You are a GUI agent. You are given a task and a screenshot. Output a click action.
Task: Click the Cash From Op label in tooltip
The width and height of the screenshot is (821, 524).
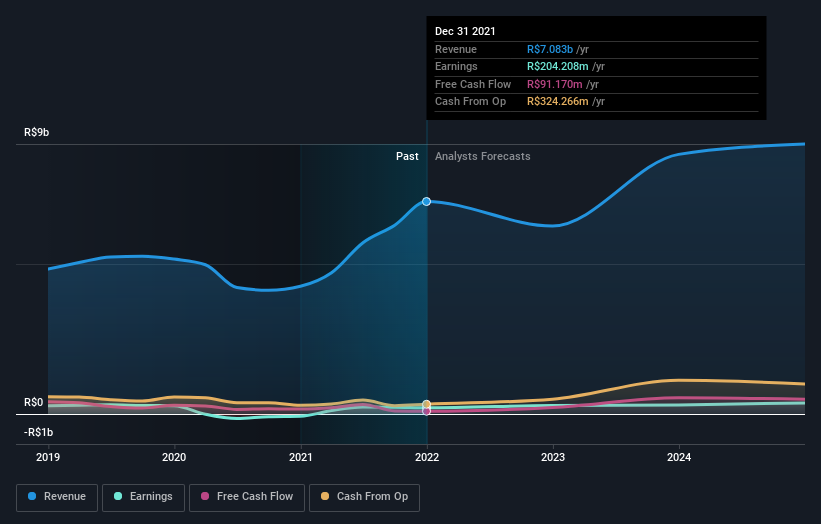click(x=470, y=102)
